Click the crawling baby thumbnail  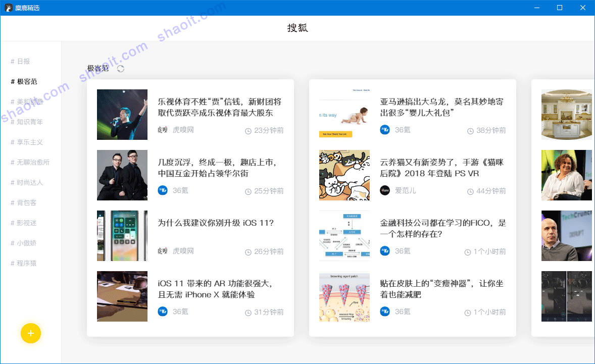(x=344, y=115)
